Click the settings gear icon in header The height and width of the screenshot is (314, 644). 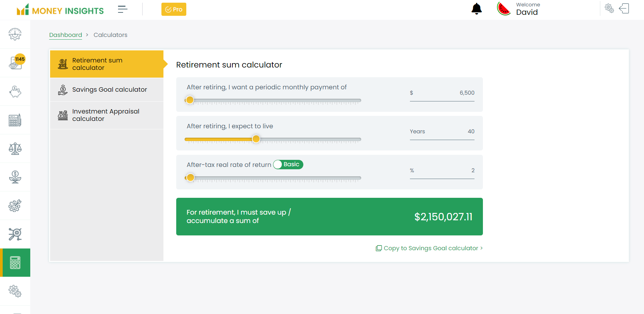pyautogui.click(x=609, y=8)
